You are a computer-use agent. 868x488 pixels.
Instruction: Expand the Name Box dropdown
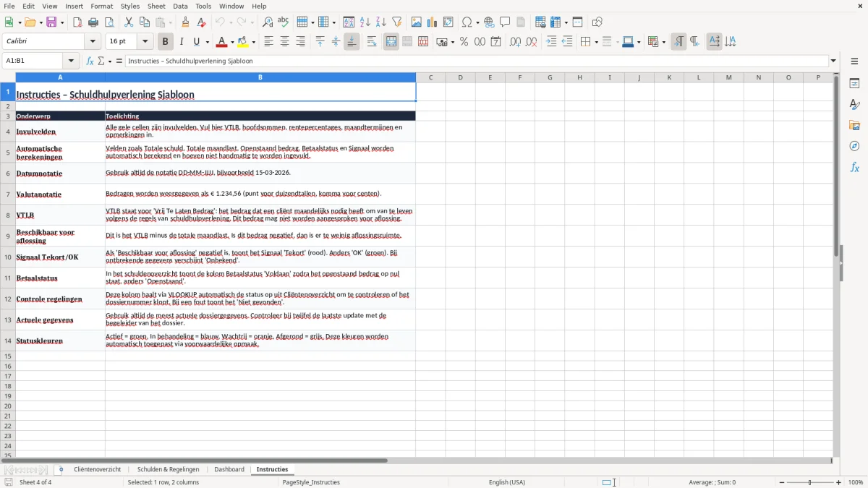click(71, 61)
